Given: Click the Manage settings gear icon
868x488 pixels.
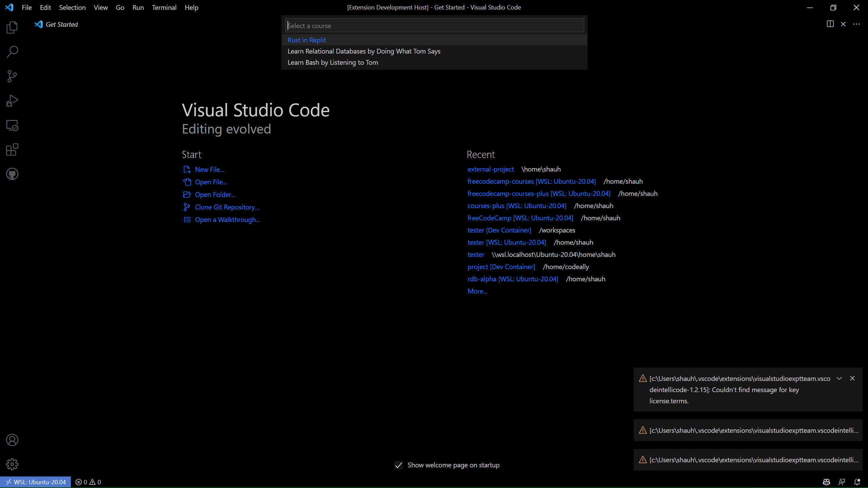Looking at the screenshot, I should [x=12, y=464].
